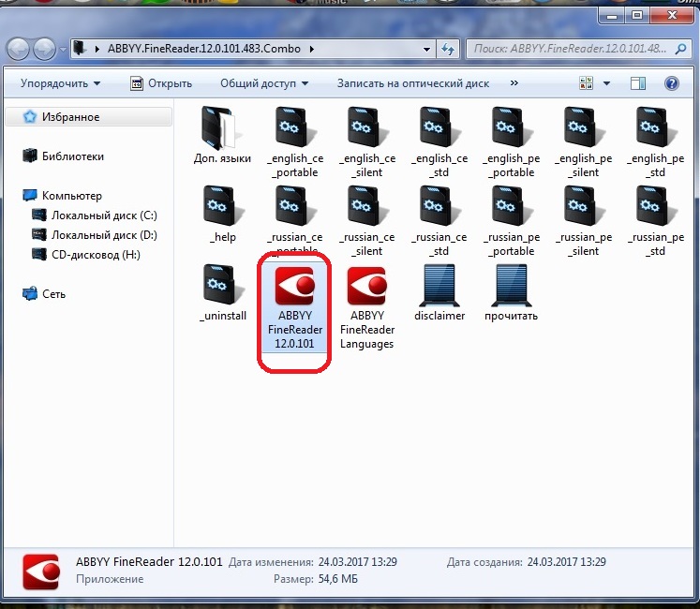Click the Открыть toolbar button
This screenshot has height=609, width=700.
tap(161, 83)
